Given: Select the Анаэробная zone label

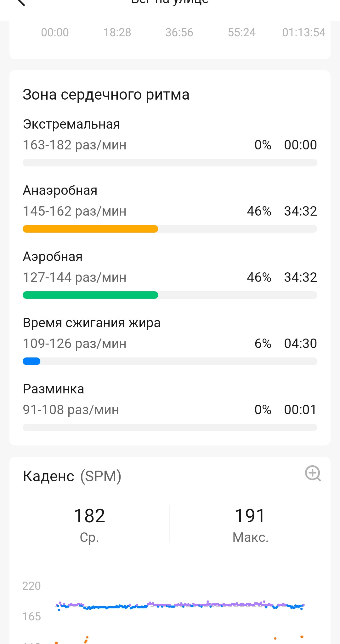Looking at the screenshot, I should tap(60, 190).
